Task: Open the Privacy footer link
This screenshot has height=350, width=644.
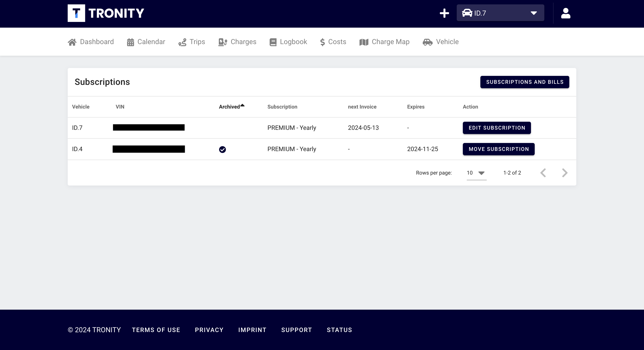Action: (x=209, y=330)
